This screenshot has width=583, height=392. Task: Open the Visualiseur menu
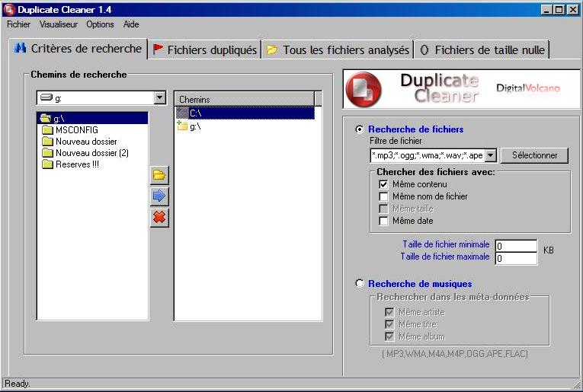coord(59,24)
